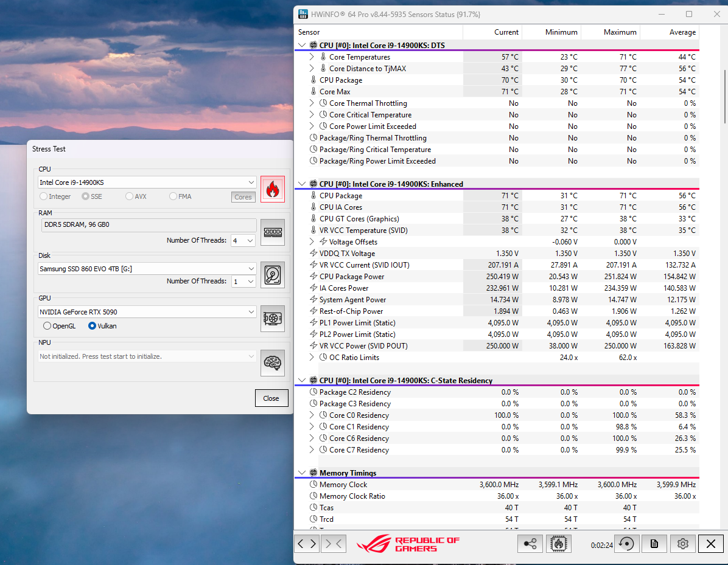Start the CPU stress test flame button
This screenshot has width=728, height=565.
tap(273, 189)
